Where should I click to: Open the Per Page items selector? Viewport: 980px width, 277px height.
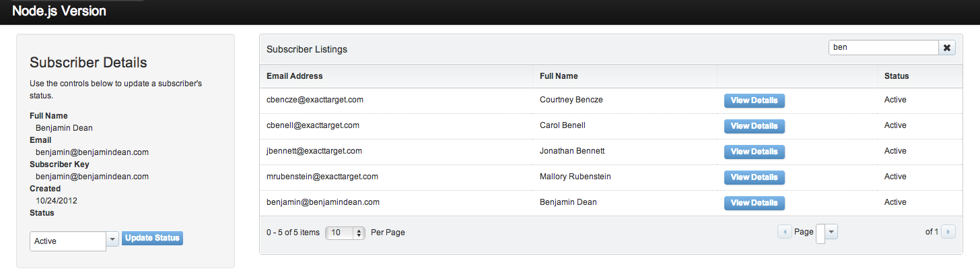click(345, 233)
